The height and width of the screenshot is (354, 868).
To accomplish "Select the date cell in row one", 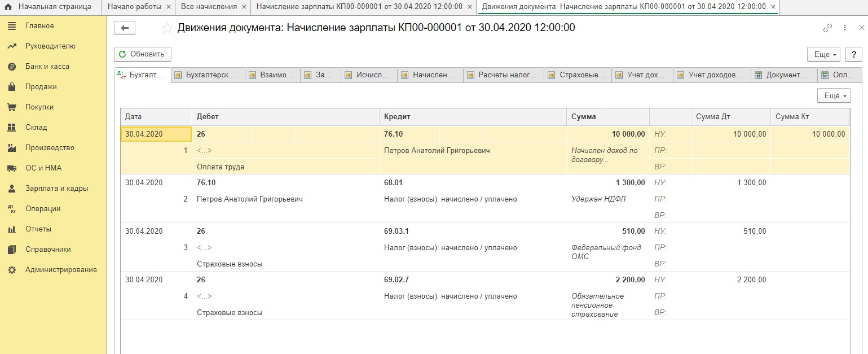I will tap(156, 134).
